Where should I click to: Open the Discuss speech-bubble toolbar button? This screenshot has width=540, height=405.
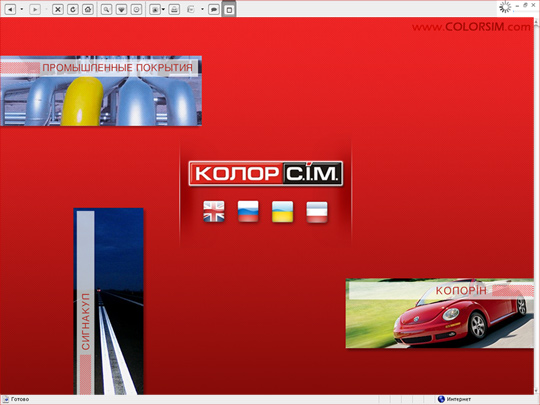(214, 9)
